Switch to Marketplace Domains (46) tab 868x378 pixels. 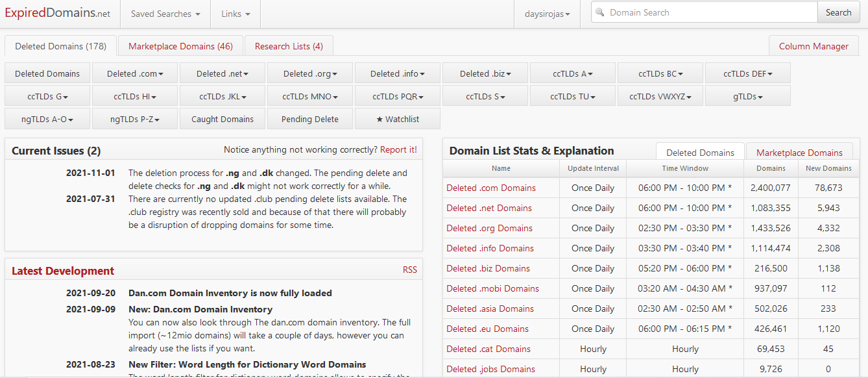click(180, 46)
